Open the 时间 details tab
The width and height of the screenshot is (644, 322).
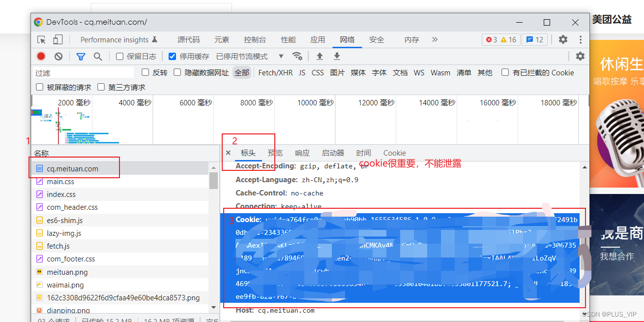(364, 153)
